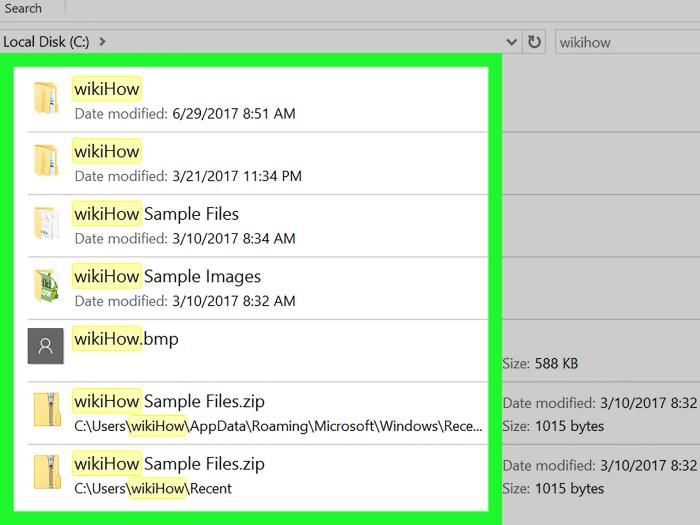The image size is (700, 525).
Task: Expand the address bar history dropdown
Action: click(x=512, y=42)
